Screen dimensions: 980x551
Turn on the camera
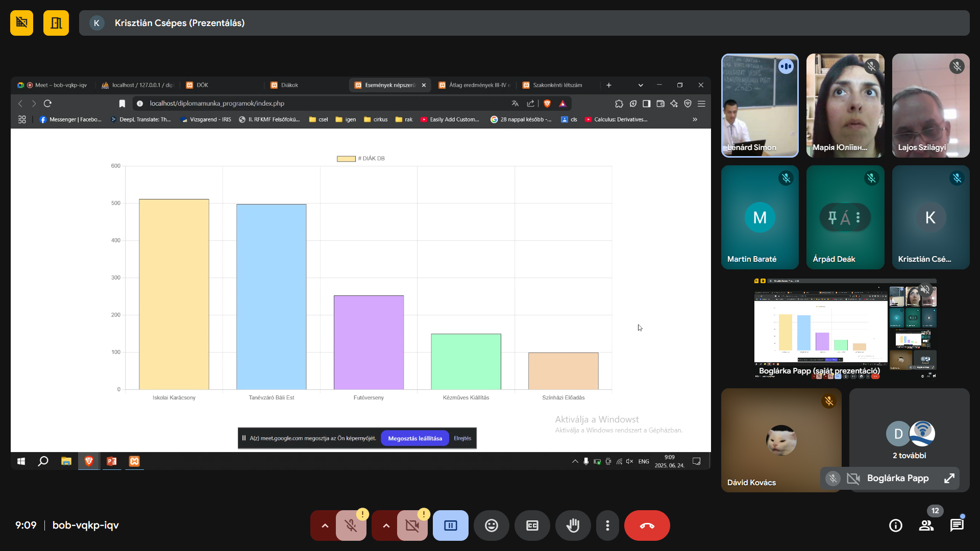412,525
